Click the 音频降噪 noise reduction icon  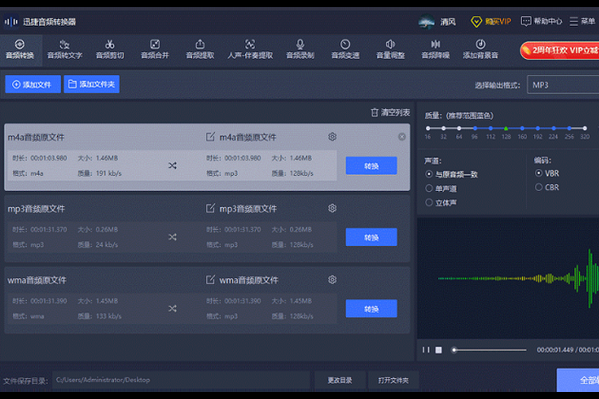click(435, 44)
